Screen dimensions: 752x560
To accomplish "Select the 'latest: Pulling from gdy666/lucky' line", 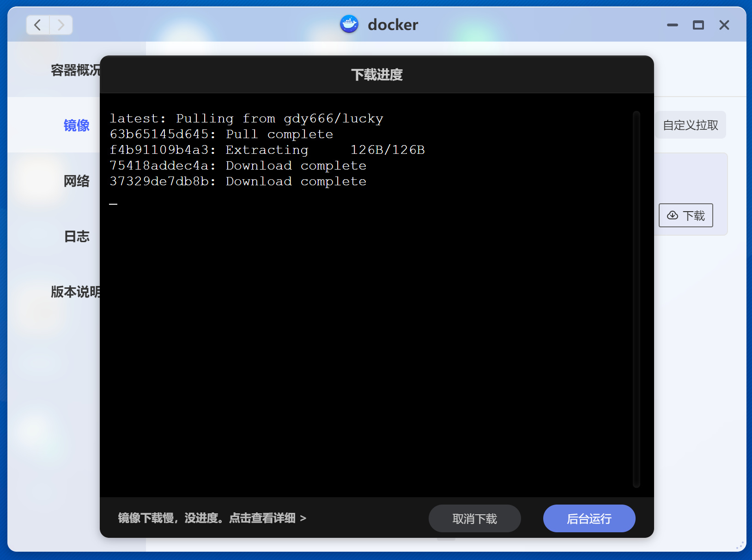I will (247, 119).
